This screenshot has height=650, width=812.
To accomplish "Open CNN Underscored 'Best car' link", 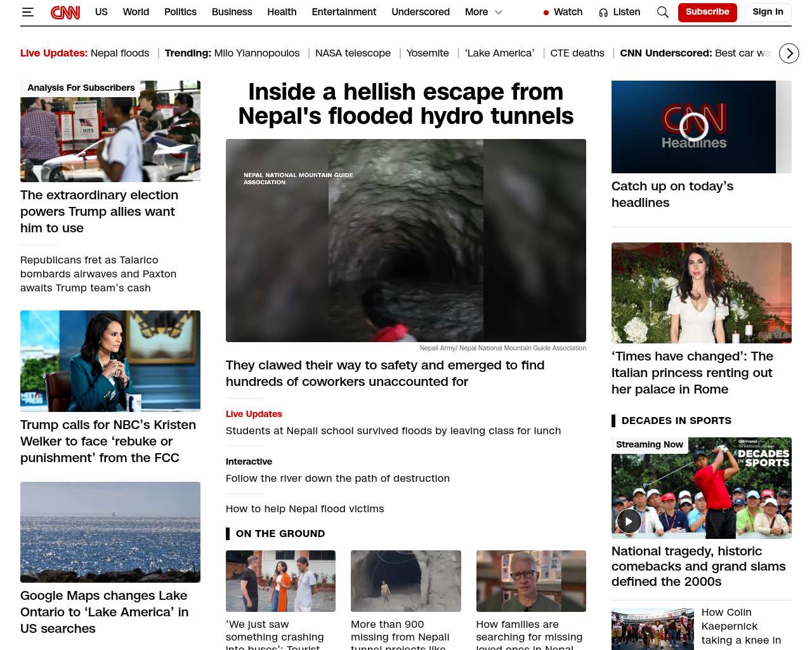I will click(742, 53).
